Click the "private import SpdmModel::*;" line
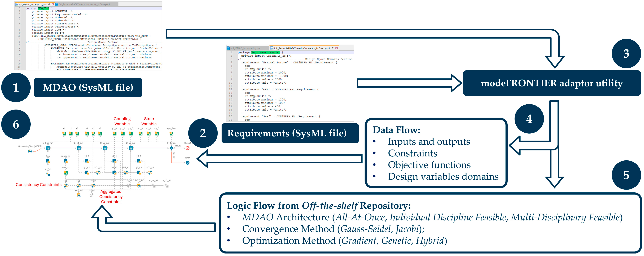This screenshot has height=256, width=644. [x=53, y=21]
